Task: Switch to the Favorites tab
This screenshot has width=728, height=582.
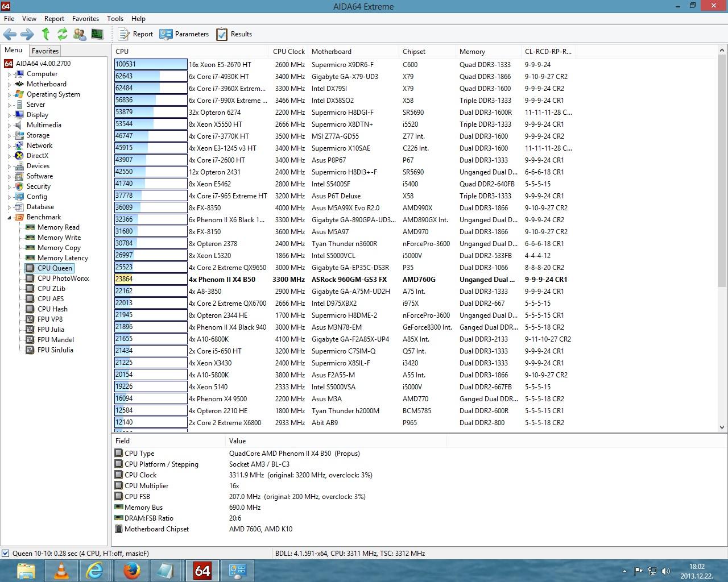Action: coord(45,51)
